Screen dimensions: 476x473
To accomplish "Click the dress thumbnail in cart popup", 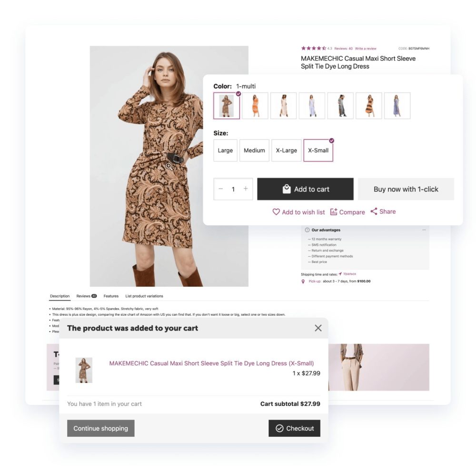I will [x=84, y=370].
